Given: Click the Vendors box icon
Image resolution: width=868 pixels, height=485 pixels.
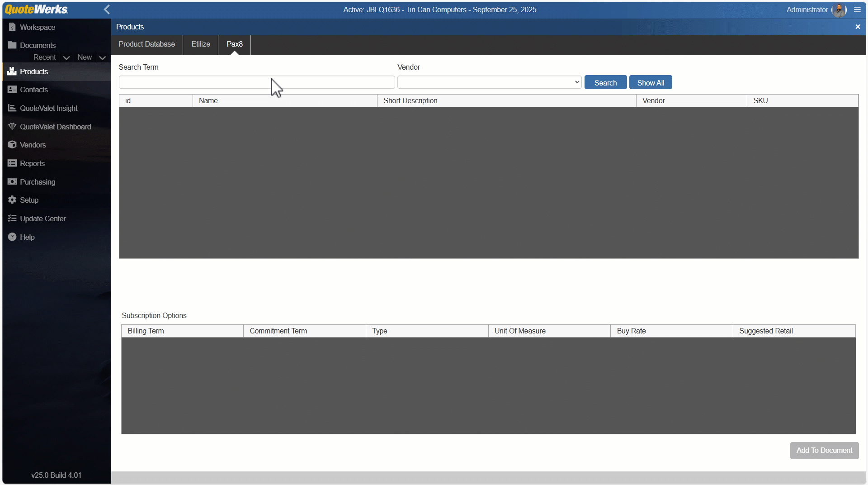Looking at the screenshot, I should point(12,145).
